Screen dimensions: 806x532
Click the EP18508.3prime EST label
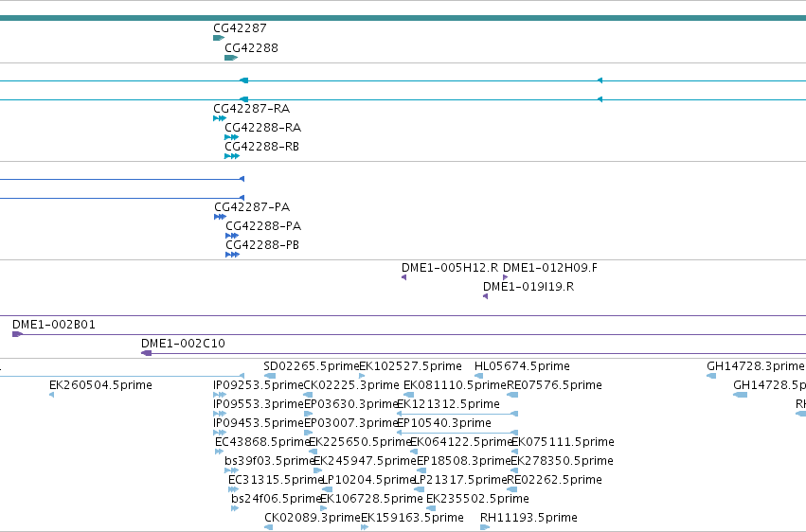[x=464, y=461]
